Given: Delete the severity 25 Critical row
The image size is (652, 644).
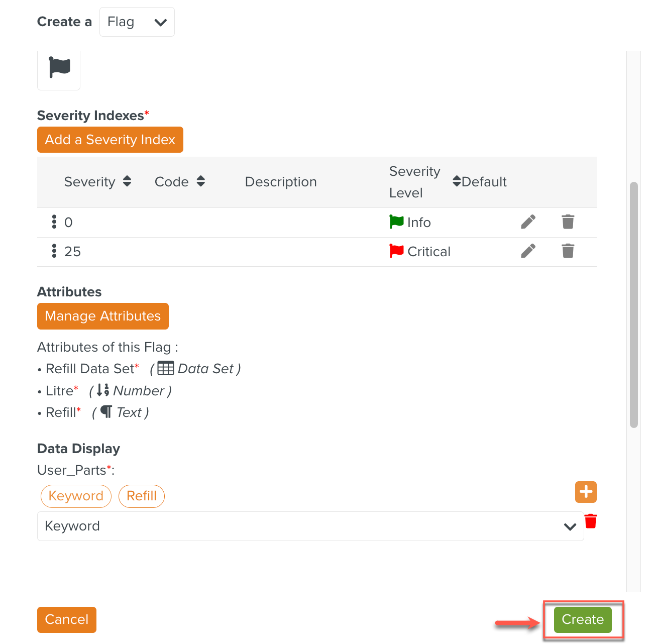Looking at the screenshot, I should 568,251.
